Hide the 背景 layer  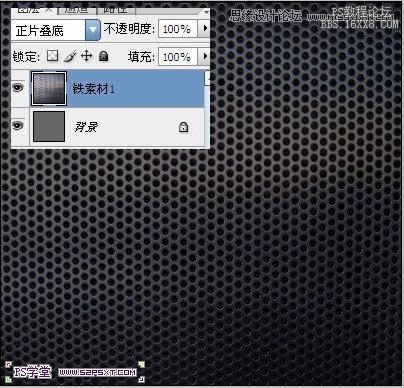pos(18,126)
